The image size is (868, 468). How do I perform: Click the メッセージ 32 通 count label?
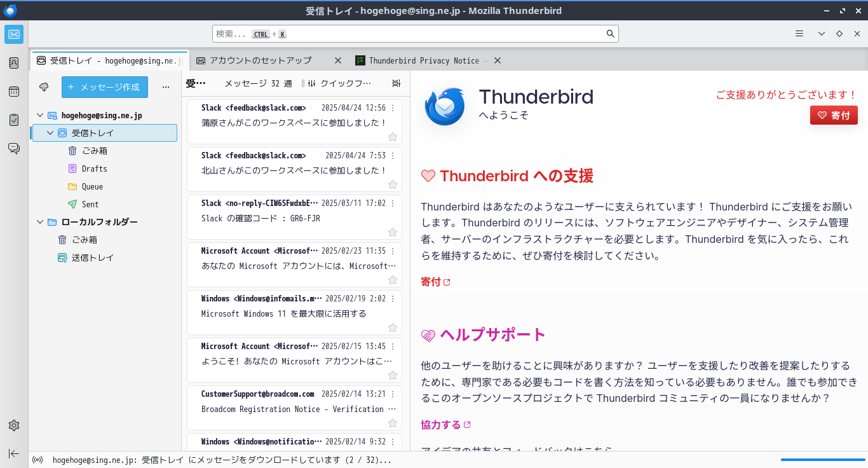[x=258, y=83]
